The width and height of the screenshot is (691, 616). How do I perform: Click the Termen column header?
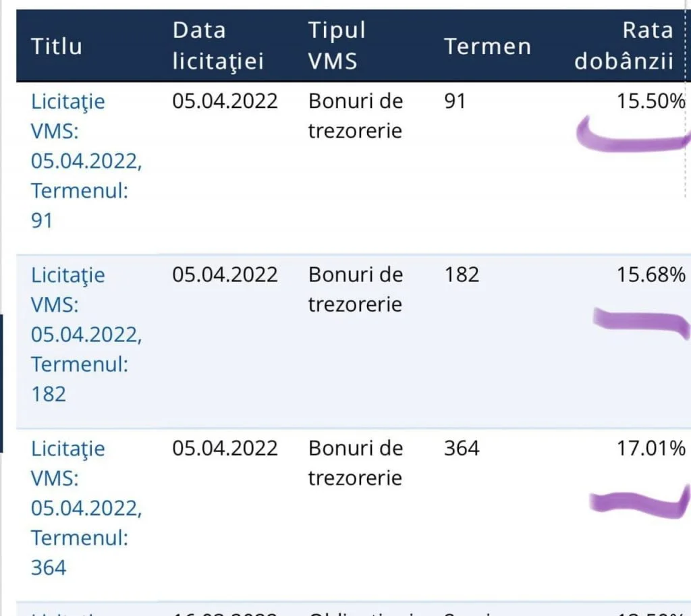tap(487, 47)
